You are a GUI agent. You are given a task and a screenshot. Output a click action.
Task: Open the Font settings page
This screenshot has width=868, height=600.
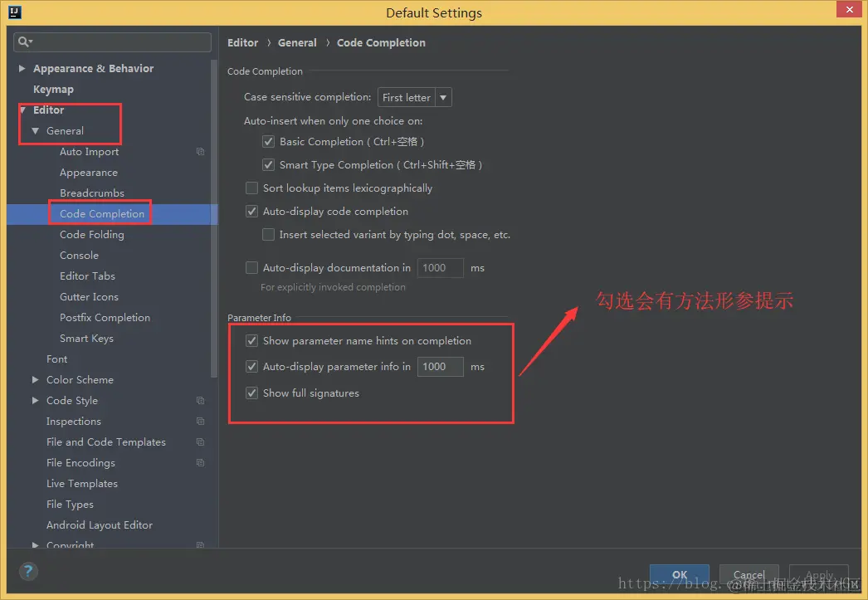click(57, 359)
